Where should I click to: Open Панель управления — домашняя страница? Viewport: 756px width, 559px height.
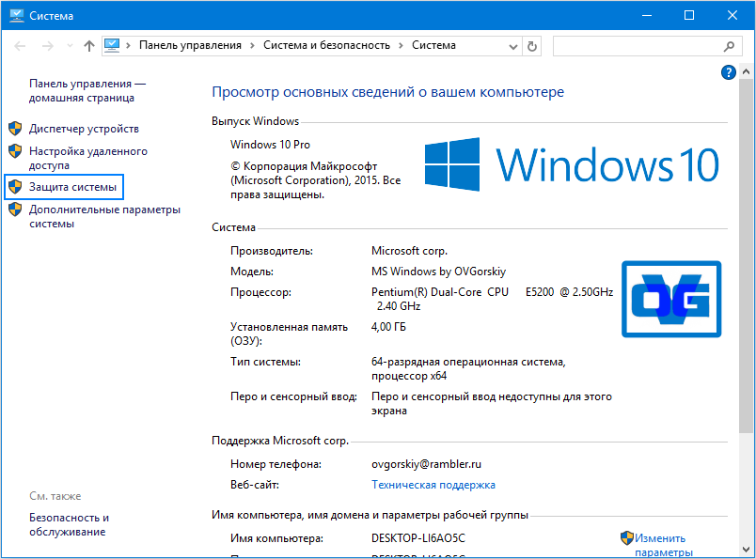[89, 89]
